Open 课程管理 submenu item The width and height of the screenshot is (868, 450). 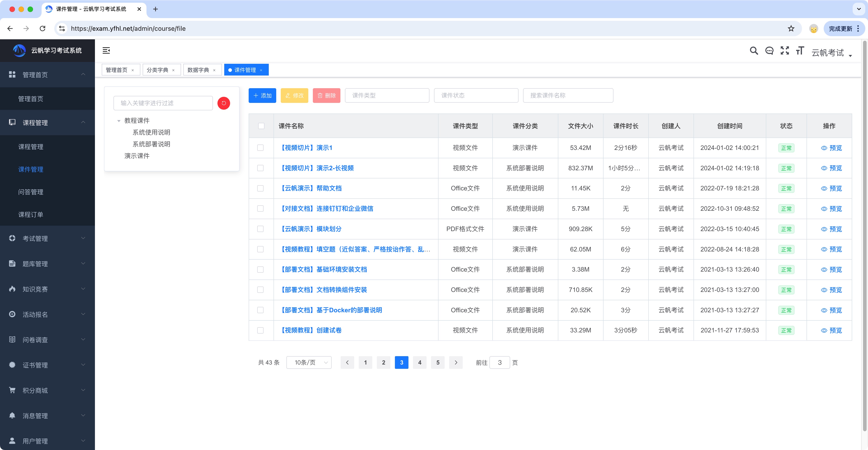pos(31,147)
